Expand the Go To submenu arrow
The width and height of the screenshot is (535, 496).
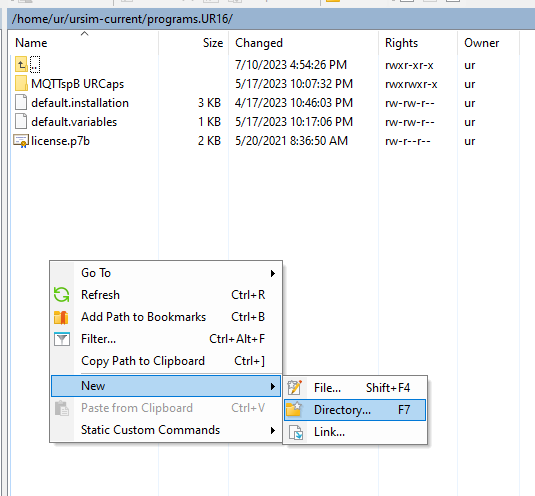click(x=273, y=273)
